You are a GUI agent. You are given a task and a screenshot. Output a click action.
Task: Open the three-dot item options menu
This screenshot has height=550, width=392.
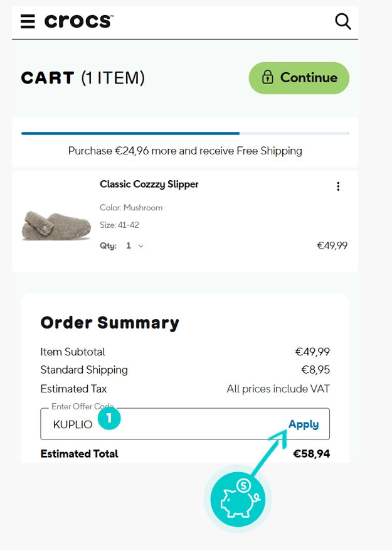pyautogui.click(x=338, y=186)
